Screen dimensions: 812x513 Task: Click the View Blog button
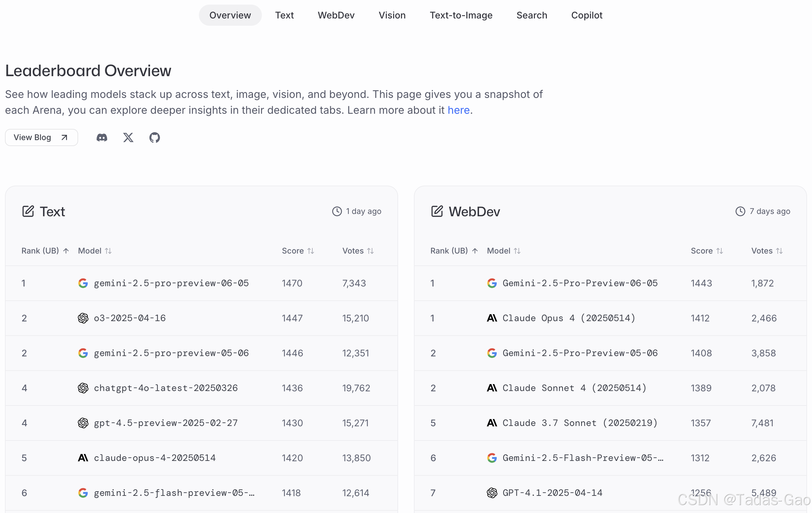pyautogui.click(x=42, y=137)
